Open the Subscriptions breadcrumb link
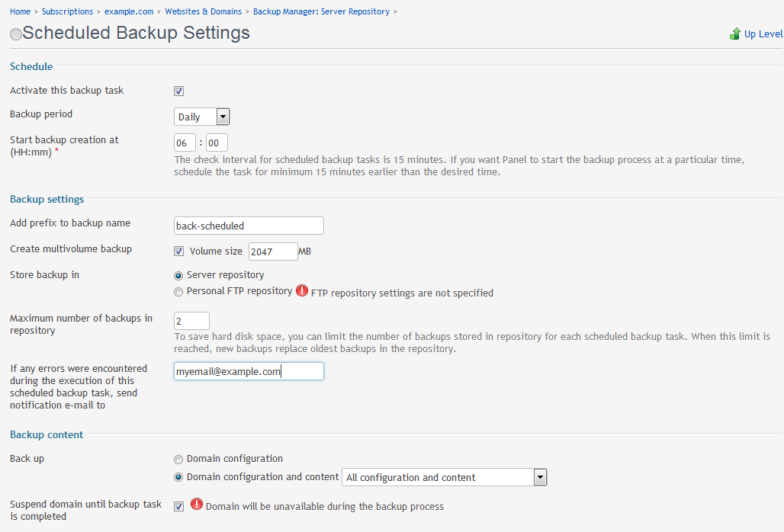The height and width of the screenshot is (532, 784). click(x=68, y=11)
